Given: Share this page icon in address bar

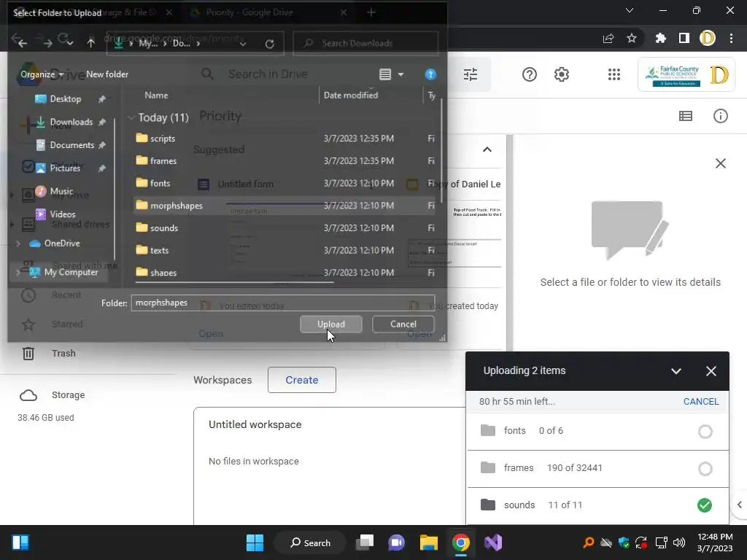Looking at the screenshot, I should click(608, 38).
